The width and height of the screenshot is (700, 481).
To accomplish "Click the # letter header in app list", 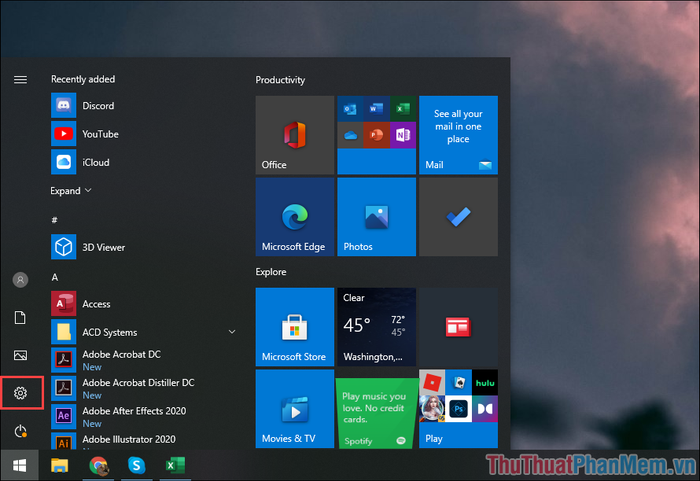I will (54, 220).
